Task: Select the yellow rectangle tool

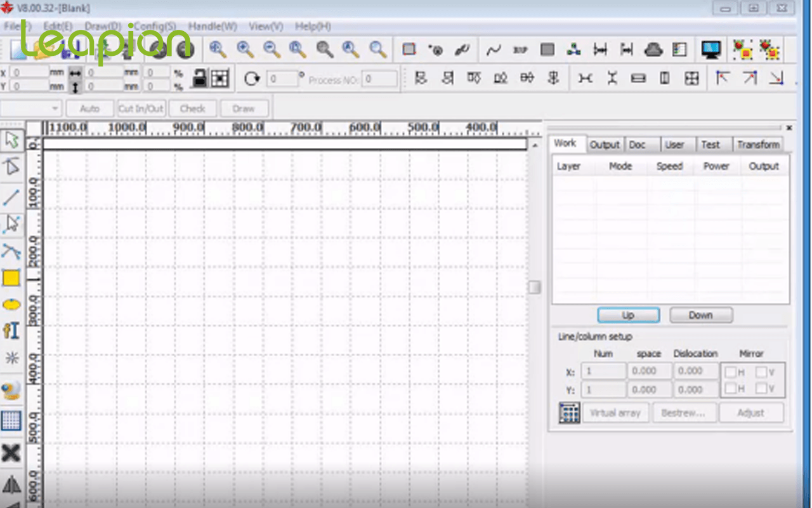Action: coord(11,278)
